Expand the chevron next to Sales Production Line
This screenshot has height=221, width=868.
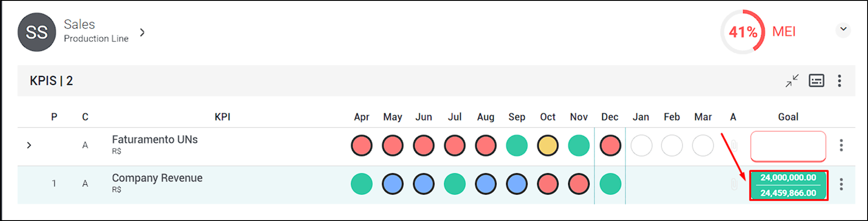142,32
